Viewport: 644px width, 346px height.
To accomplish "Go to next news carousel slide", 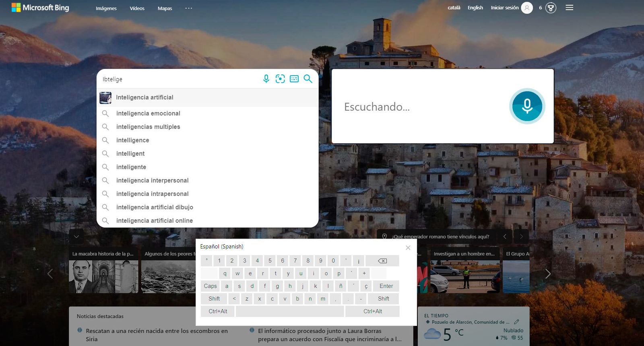I will point(548,274).
